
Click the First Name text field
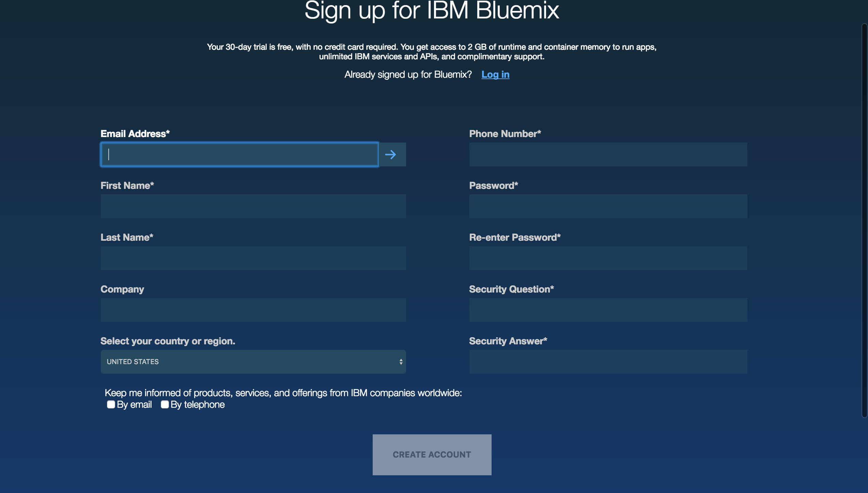[253, 206]
